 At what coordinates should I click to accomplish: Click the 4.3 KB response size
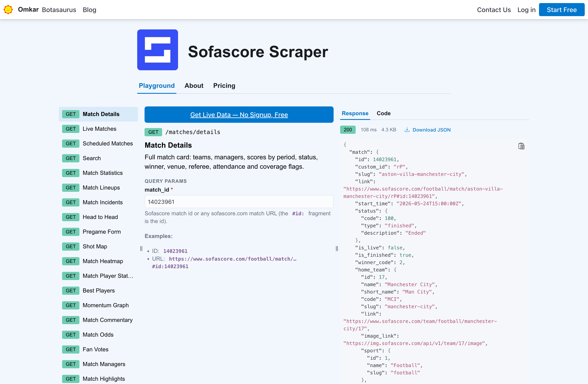389,130
